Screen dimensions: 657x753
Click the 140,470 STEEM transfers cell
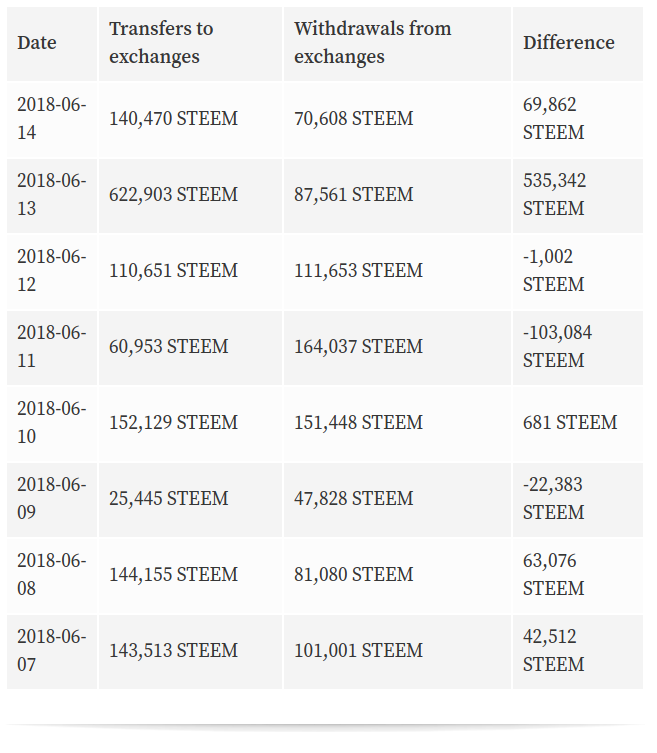tap(191, 119)
